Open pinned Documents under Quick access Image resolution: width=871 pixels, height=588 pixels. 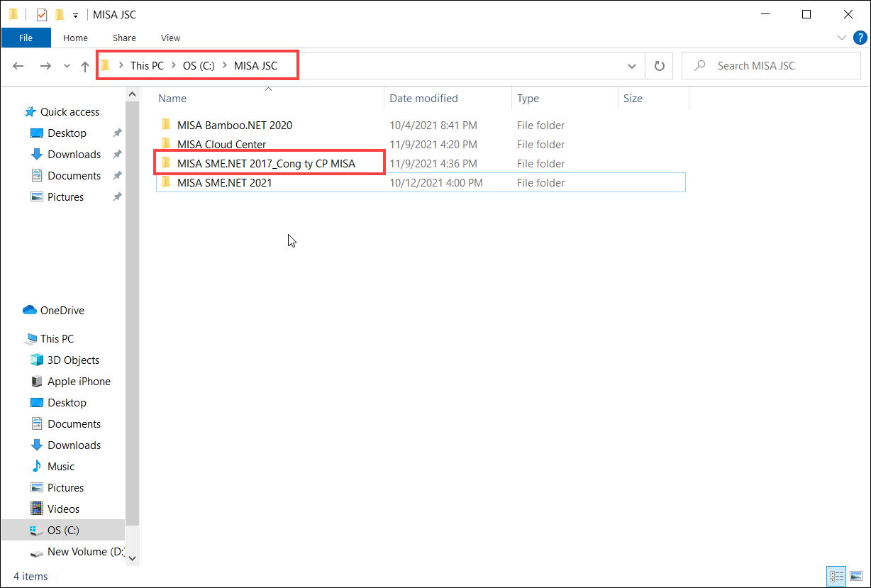(x=74, y=175)
